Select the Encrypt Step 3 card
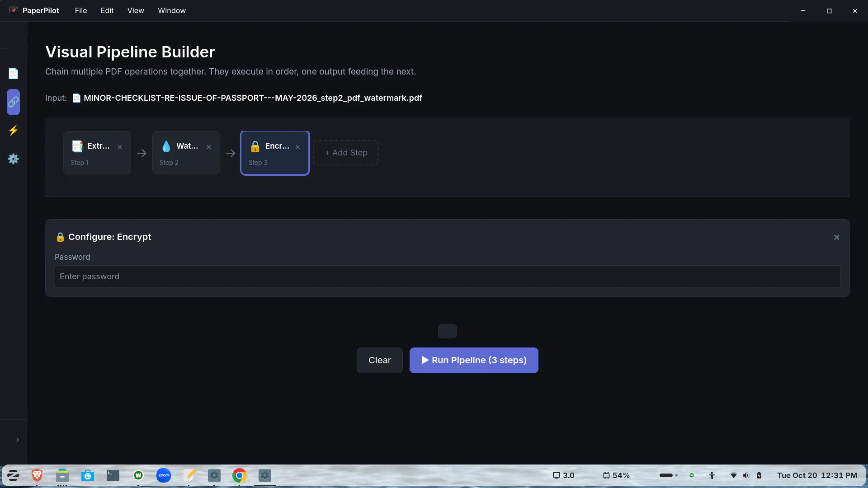This screenshot has height=488, width=868. click(275, 153)
